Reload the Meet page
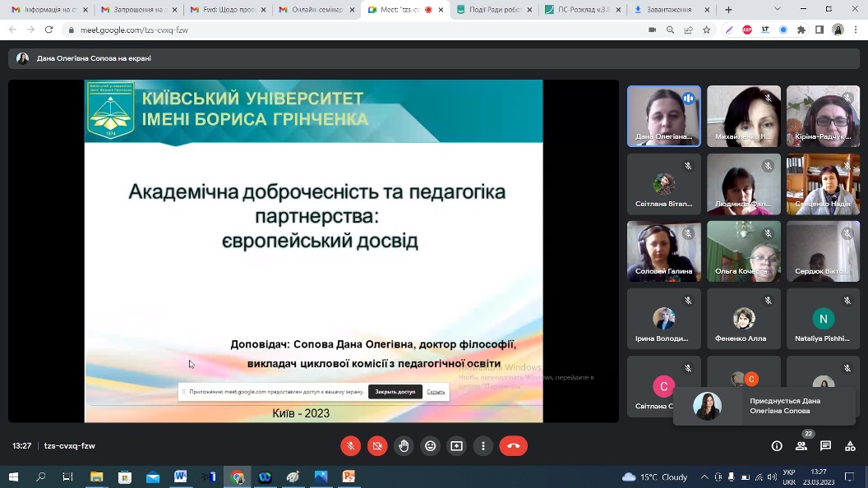The width and height of the screenshot is (868, 488). [48, 30]
